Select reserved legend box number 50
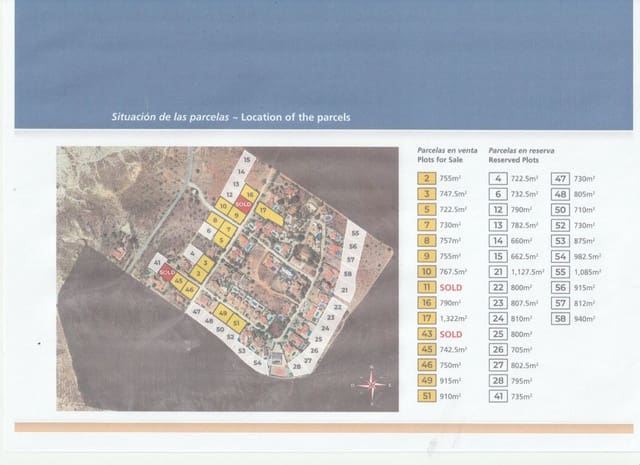 click(560, 209)
